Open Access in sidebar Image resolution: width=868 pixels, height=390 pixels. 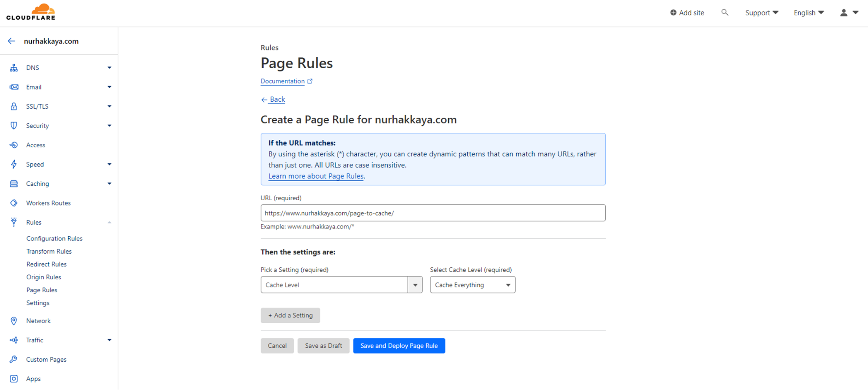(36, 145)
